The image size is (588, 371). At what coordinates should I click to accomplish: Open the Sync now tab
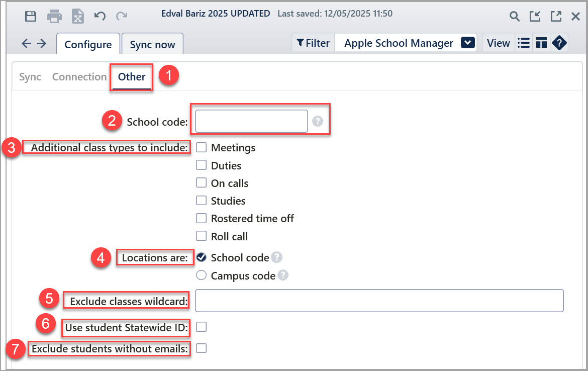(x=152, y=44)
